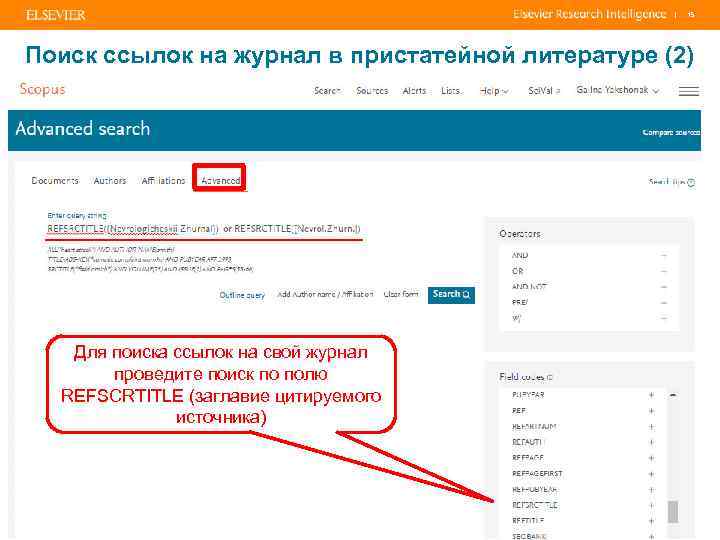Image resolution: width=720 pixels, height=540 pixels.
Task: Add the REFPAGEFIRST field code
Action: [x=651, y=474]
